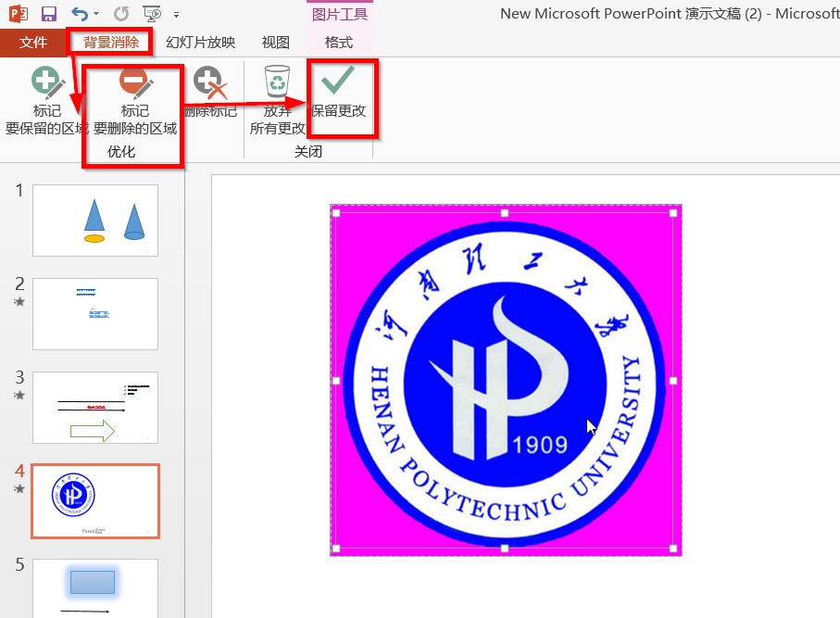Screen dimensions: 840x618
Task: Click the Mark Areas to Keep (标记要保留的区域) tool
Action: 46,101
